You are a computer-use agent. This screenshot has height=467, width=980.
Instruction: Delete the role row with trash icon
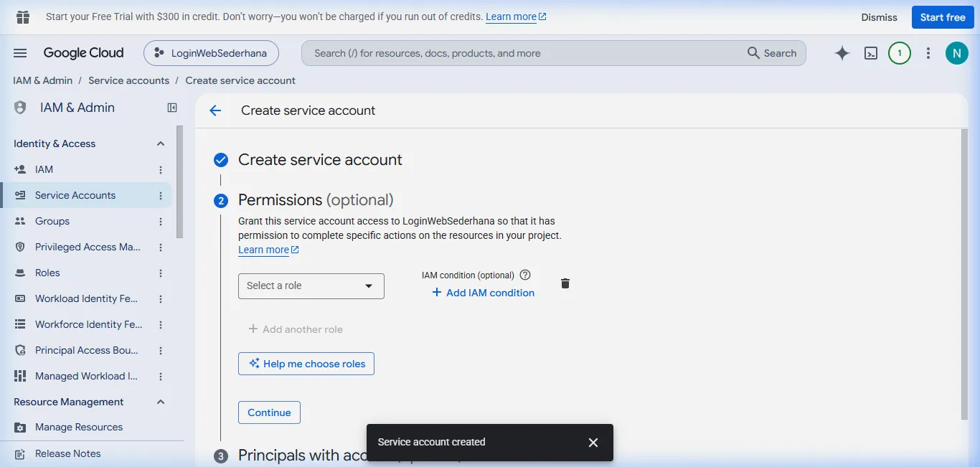coord(565,283)
